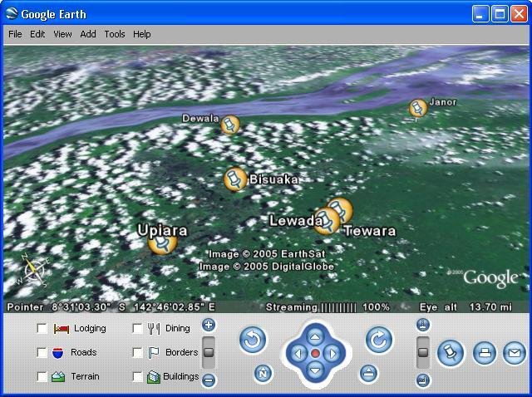Pan the map right
532x397 pixels.
(332, 354)
